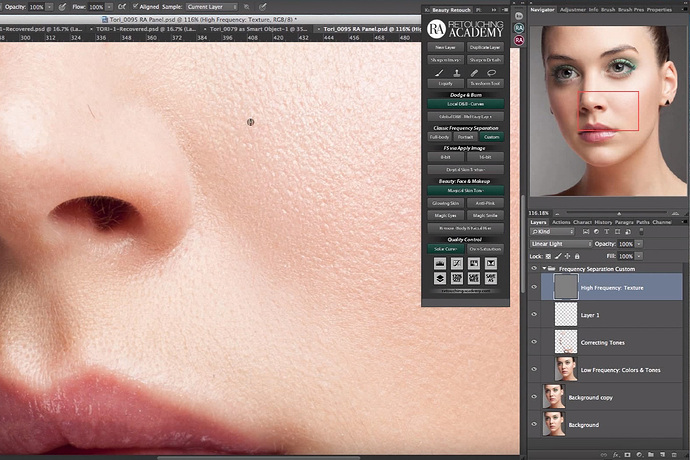Hide the High Frequency: Texture layer
690x460 pixels.
(x=534, y=287)
